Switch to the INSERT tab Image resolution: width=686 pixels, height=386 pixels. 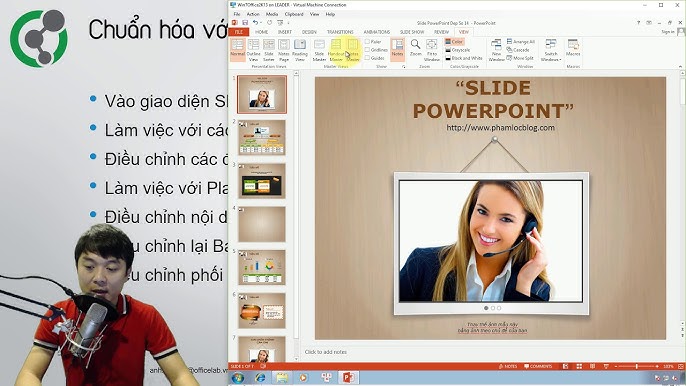pos(285,32)
